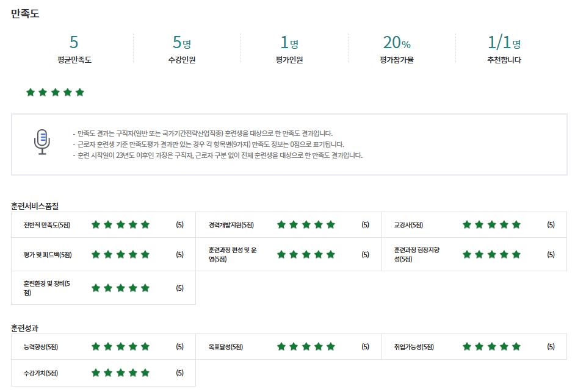Click the third star in 수강가치 row

click(120, 373)
